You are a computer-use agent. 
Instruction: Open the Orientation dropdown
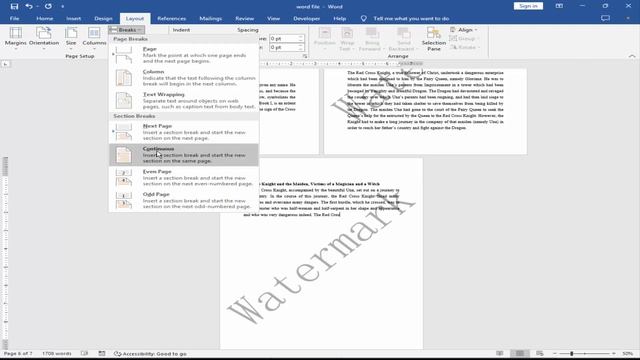pyautogui.click(x=44, y=38)
